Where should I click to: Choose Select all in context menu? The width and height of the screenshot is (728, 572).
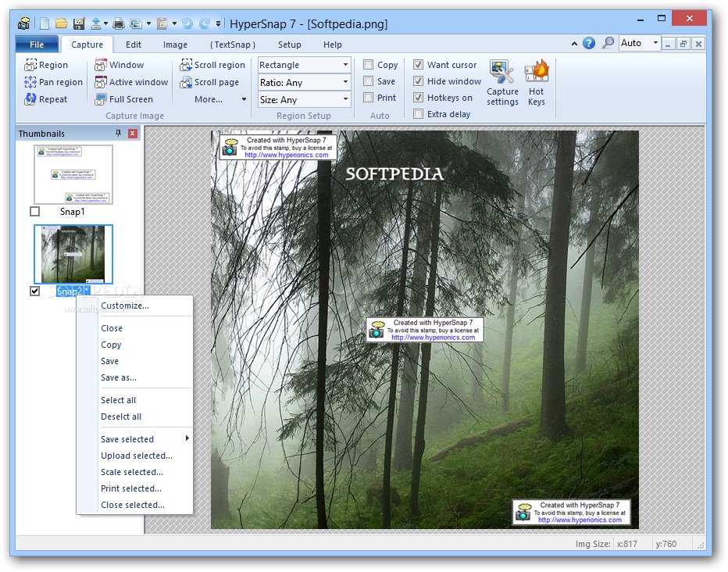[x=134, y=400]
